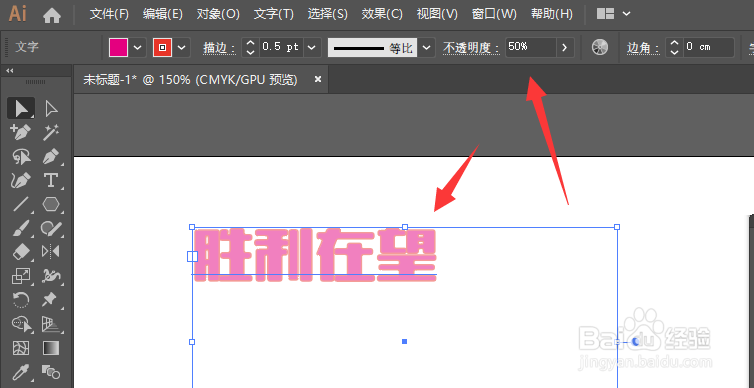Image resolution: width=754 pixels, height=388 pixels.
Task: Click the Illustrator Ai logo
Action: pos(17,14)
